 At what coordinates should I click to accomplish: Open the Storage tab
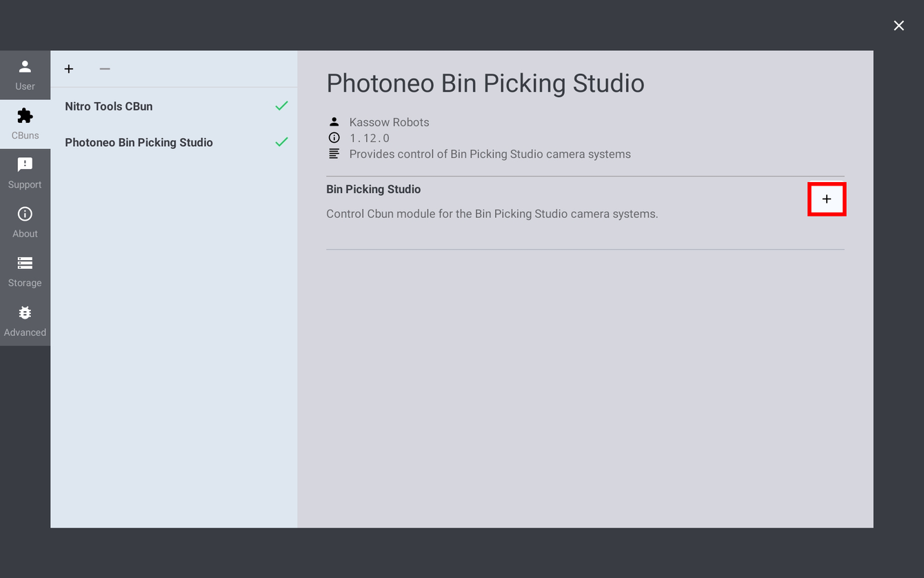click(25, 272)
